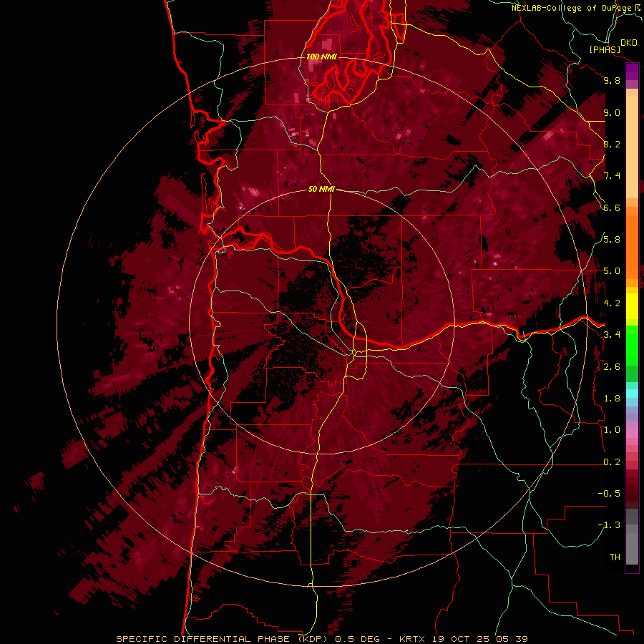This screenshot has height=644, width=644.
Task: Click the TH threshold label on the legend
Action: [x=615, y=557]
